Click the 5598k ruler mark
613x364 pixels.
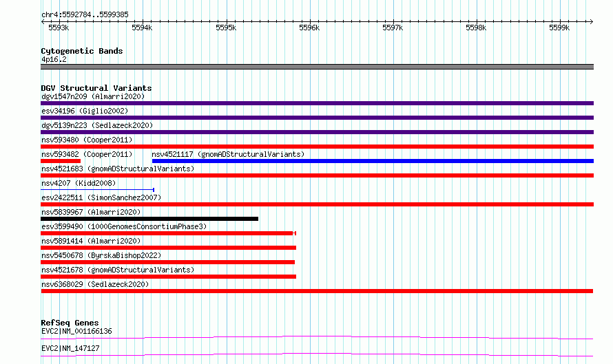click(476, 28)
